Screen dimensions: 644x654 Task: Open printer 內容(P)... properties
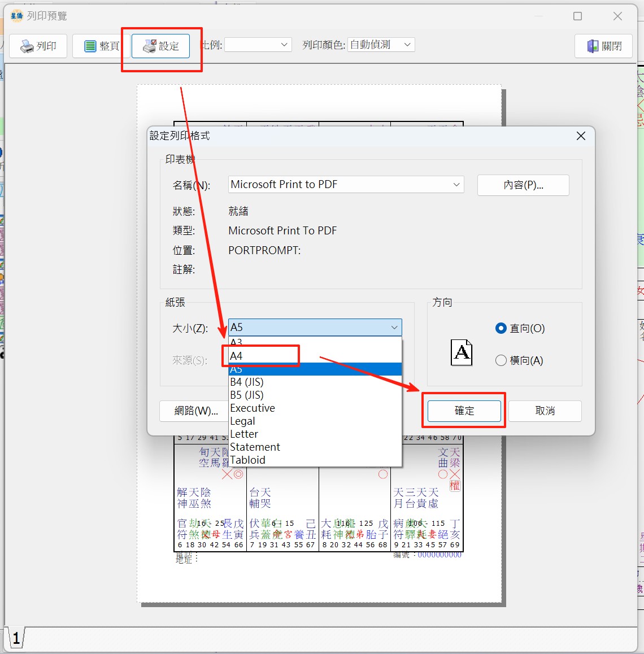(523, 185)
